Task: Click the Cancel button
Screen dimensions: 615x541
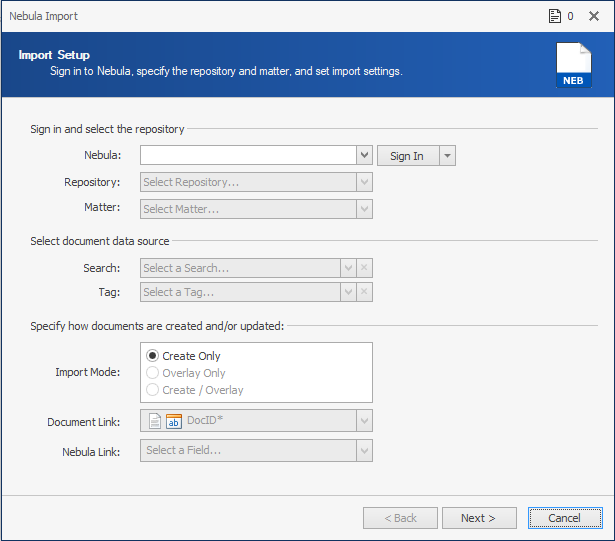Action: pyautogui.click(x=565, y=518)
